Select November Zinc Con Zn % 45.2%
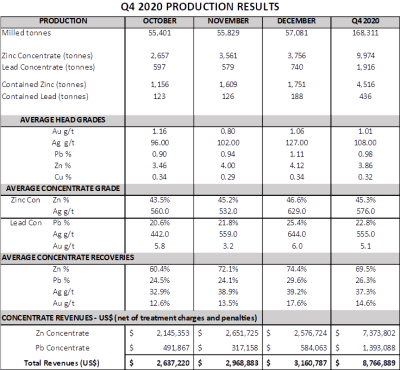The height and width of the screenshot is (370, 400). click(228, 200)
